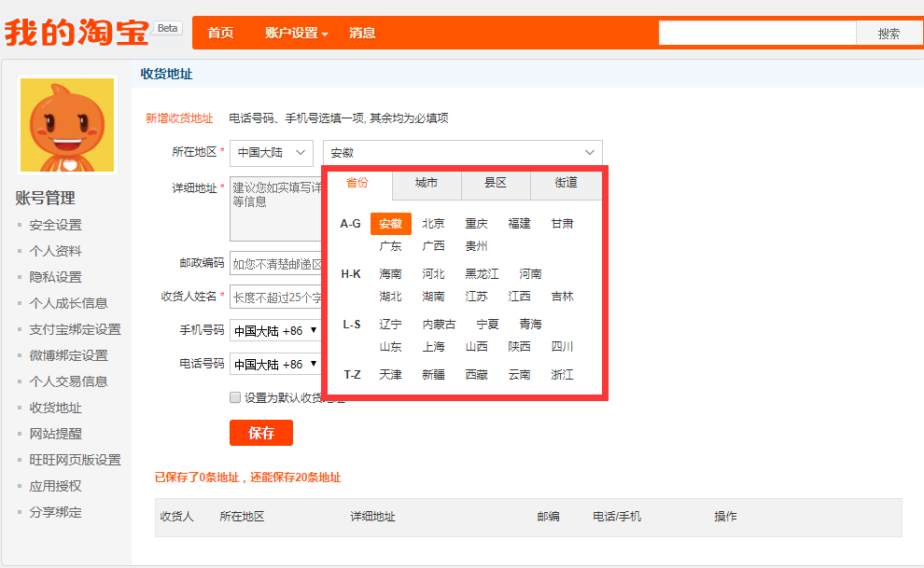Select province 宁夏
The width and height of the screenshot is (924, 568).
pos(487,324)
